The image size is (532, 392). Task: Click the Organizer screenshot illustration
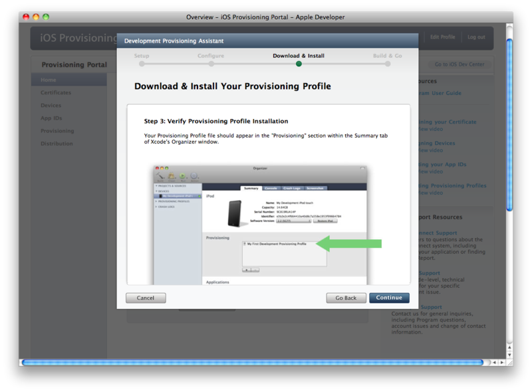click(260, 225)
